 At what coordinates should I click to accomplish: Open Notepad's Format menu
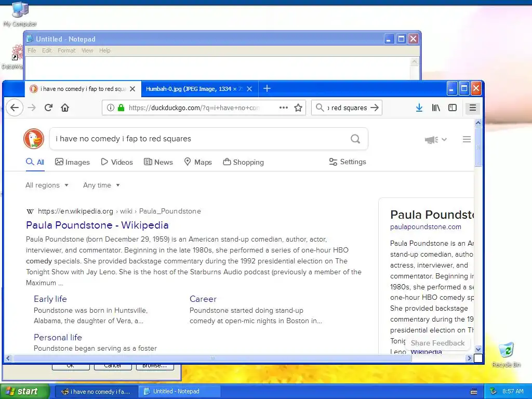(66, 50)
